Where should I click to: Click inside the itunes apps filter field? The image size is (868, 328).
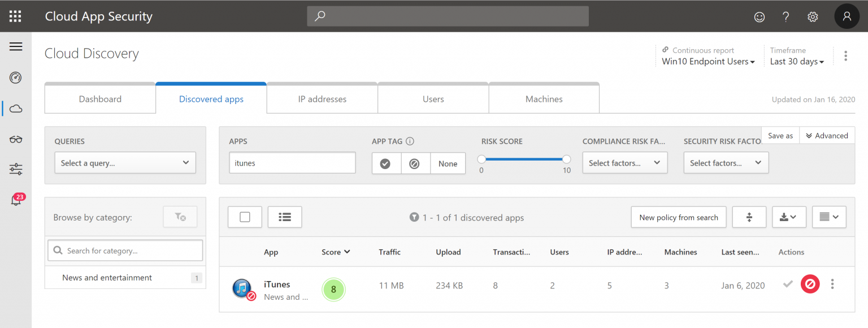(x=292, y=162)
